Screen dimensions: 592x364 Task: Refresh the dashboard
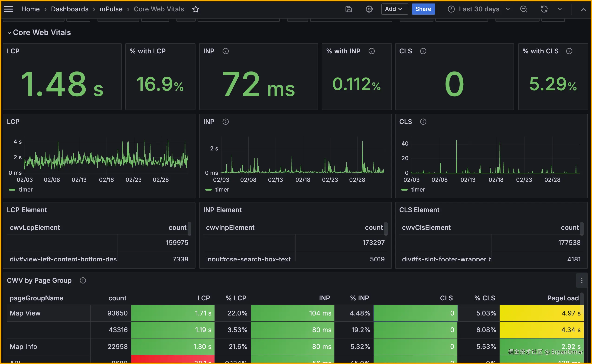(x=544, y=9)
